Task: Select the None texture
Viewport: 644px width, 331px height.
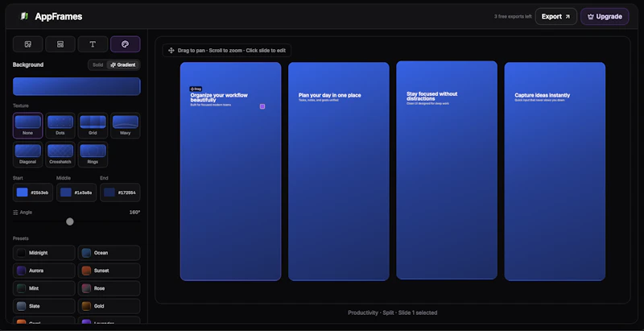Action: point(28,126)
